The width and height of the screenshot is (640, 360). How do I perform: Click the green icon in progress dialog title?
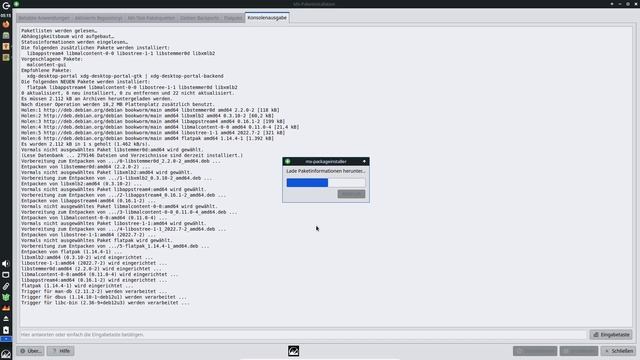(x=287, y=161)
